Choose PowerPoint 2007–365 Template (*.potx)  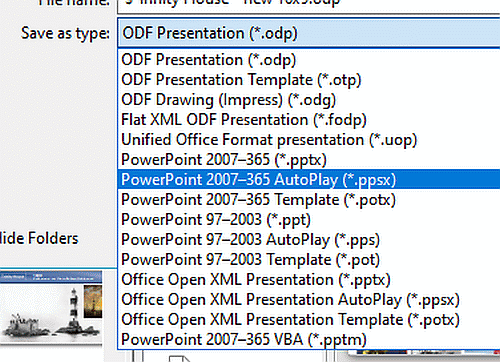point(309,200)
